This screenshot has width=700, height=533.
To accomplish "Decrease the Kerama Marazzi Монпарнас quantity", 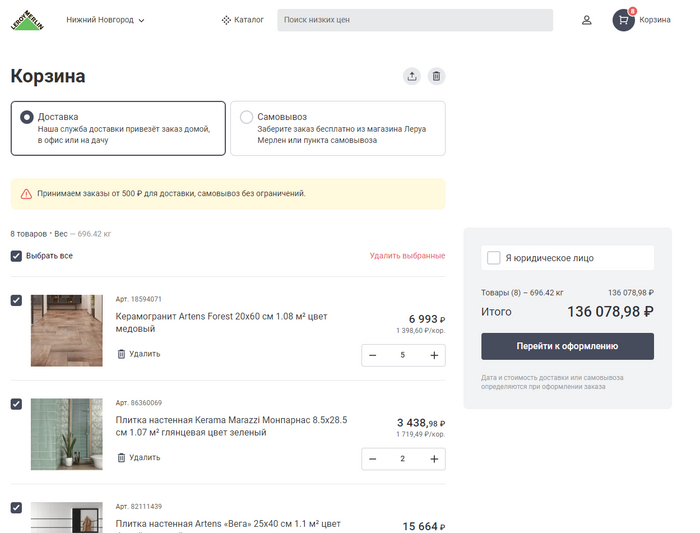I will click(x=373, y=459).
